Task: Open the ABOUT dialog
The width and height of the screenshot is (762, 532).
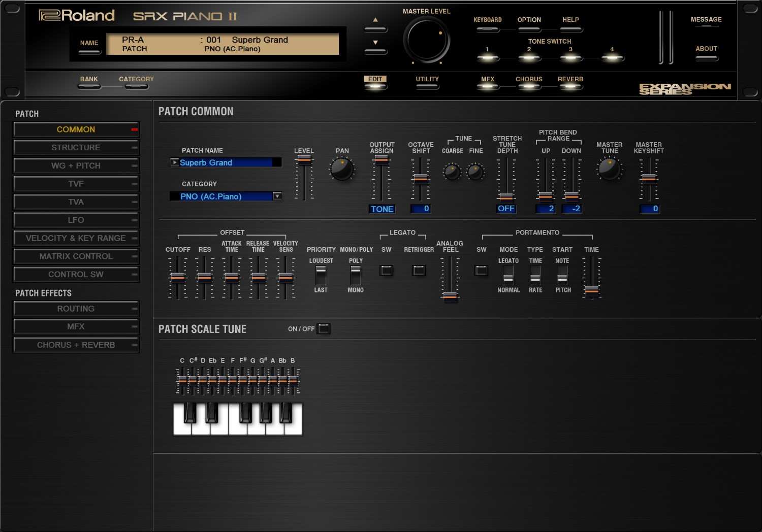Action: (x=706, y=58)
